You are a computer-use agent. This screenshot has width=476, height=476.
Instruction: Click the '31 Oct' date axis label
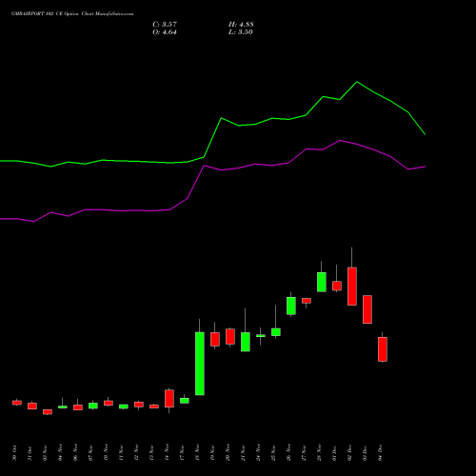tap(30, 453)
